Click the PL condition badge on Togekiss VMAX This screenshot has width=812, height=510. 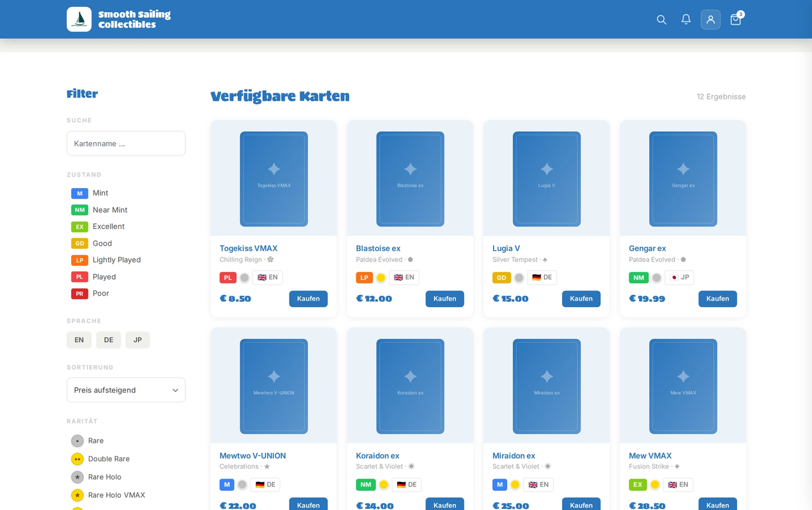coord(228,278)
